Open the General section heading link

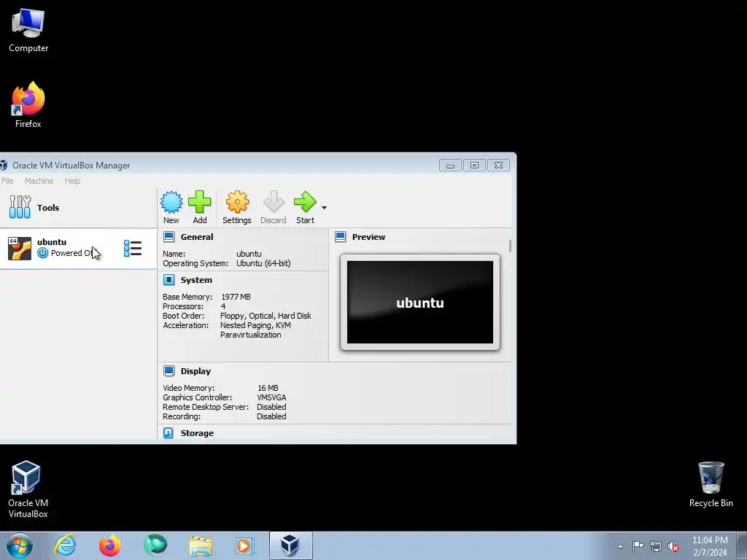coord(197,237)
